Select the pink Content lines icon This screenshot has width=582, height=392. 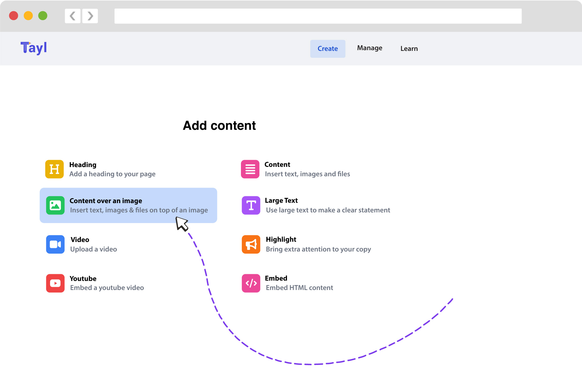pyautogui.click(x=250, y=169)
